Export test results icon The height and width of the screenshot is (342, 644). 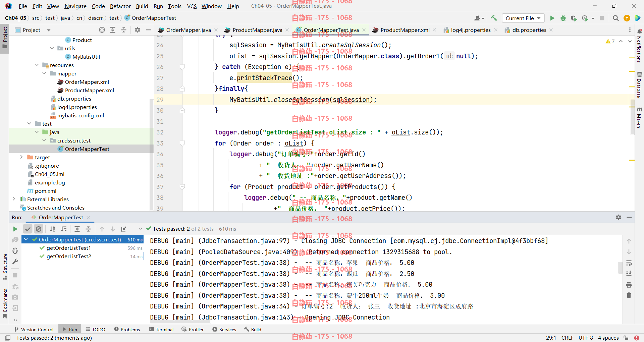pos(124,229)
